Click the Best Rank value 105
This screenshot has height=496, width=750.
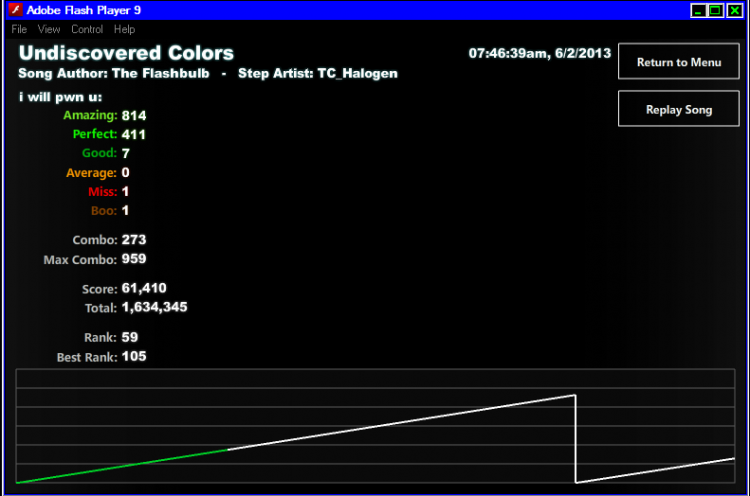pyautogui.click(x=134, y=357)
